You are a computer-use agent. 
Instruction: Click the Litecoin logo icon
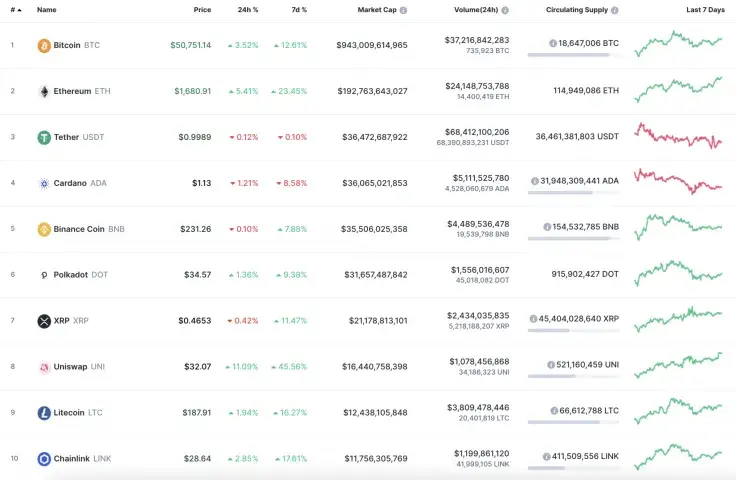click(x=44, y=413)
